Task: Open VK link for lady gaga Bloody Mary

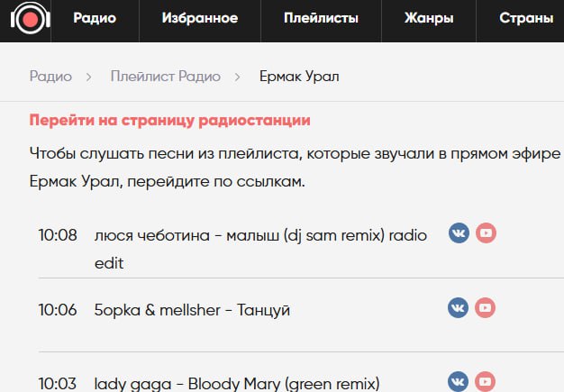Action: coord(459,380)
